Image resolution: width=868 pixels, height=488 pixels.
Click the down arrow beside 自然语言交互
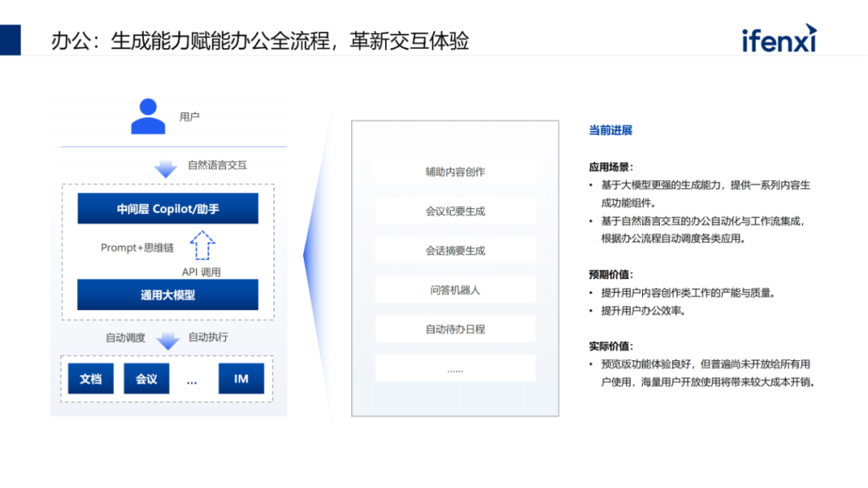coord(166,168)
